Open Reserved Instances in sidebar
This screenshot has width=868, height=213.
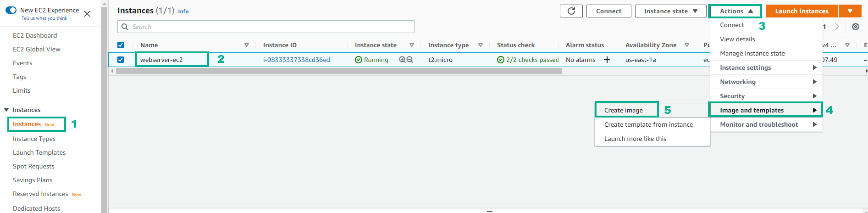pos(40,194)
